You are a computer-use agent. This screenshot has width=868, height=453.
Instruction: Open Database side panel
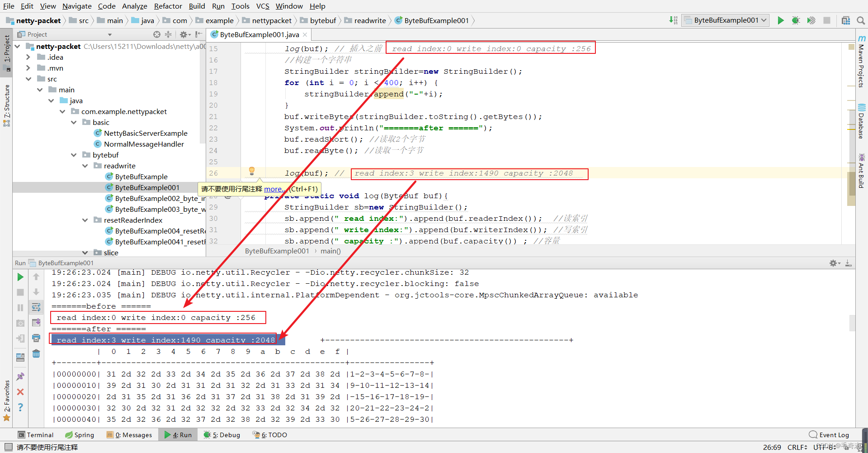[x=862, y=121]
